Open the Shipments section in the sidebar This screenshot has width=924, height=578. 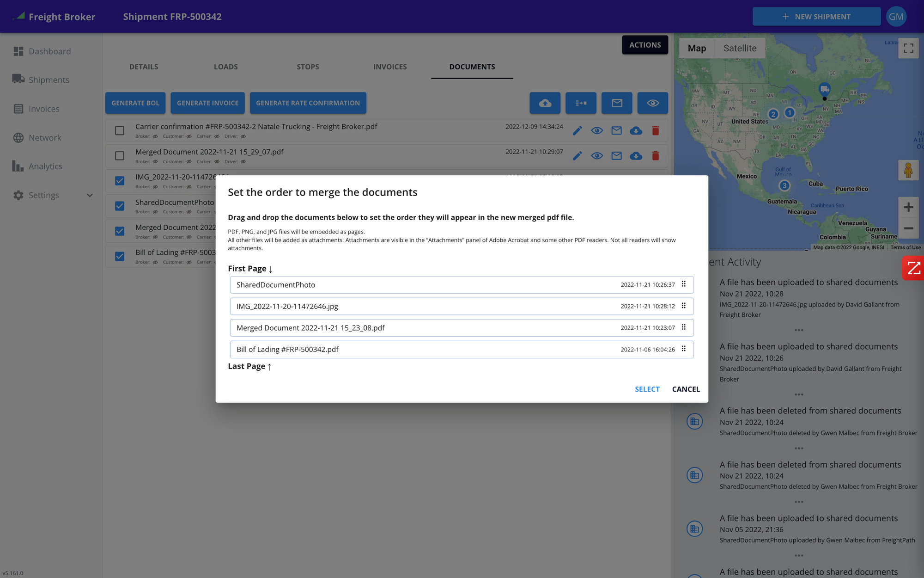click(49, 80)
